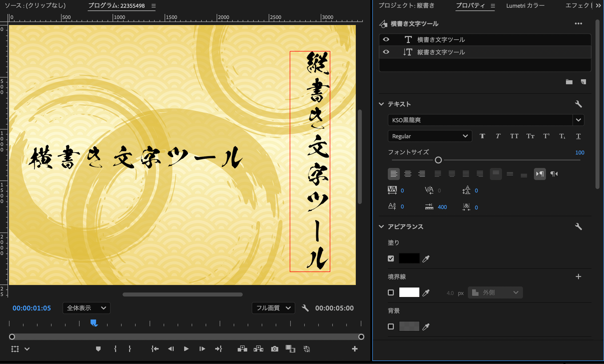Click the create group folder icon
This screenshot has width=604, height=364.
(569, 82)
